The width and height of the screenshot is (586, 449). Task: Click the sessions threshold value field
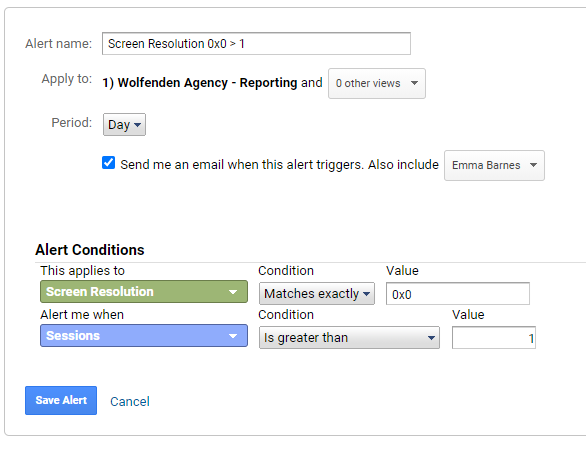point(494,338)
